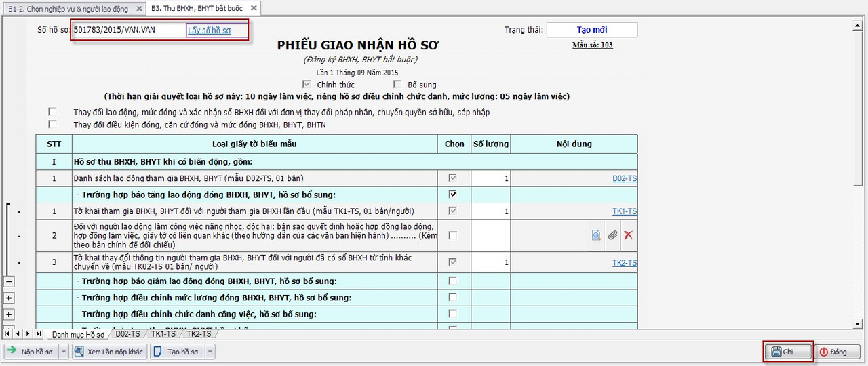Toggle the Chọn checkbox for D02-TS Danh sách row
Viewport: 868px width, 366px height.
coord(453,178)
